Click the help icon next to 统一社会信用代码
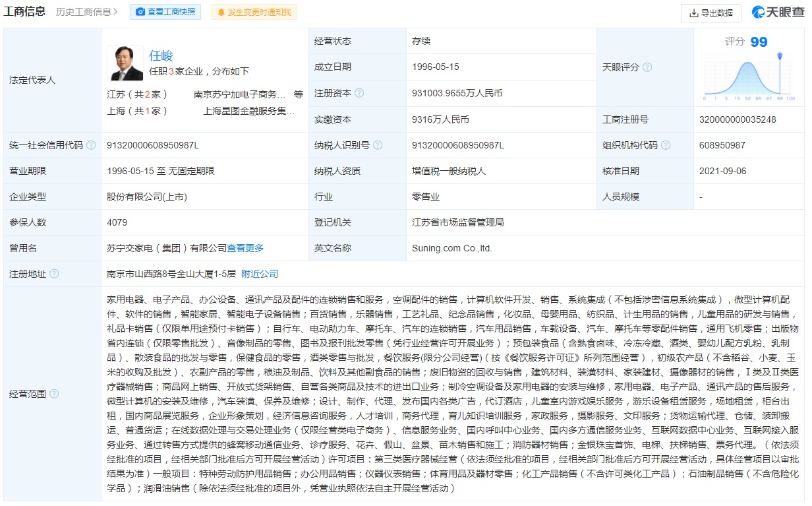 click(91, 145)
